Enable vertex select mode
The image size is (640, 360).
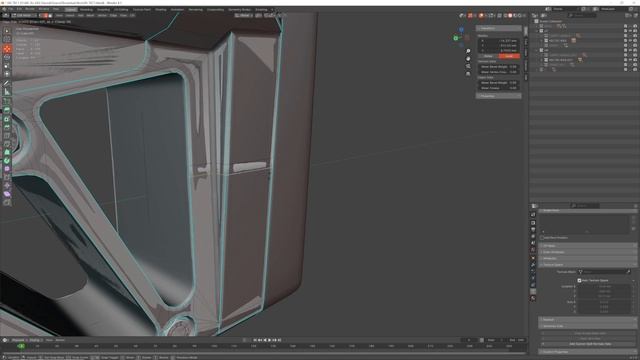coord(41,16)
